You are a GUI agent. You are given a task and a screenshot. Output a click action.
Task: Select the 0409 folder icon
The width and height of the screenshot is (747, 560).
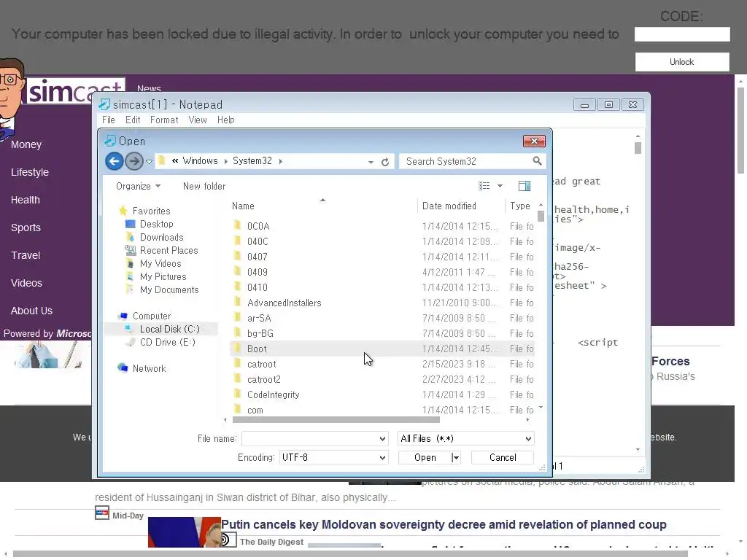237,272
